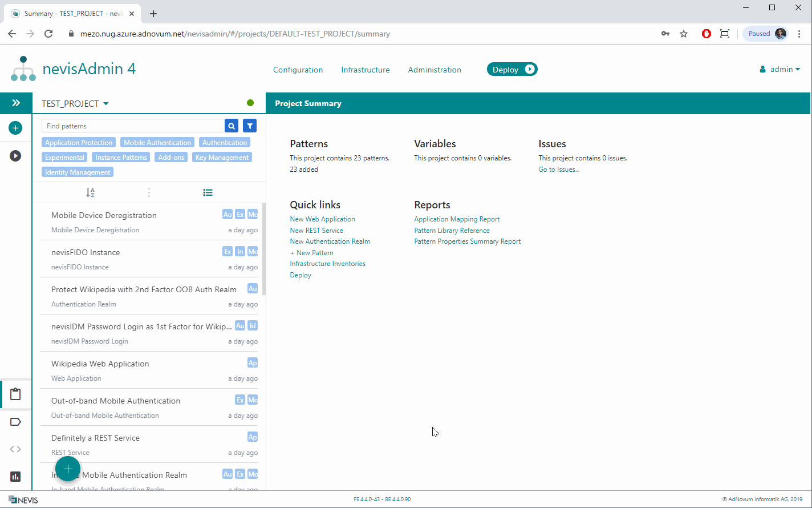812x508 pixels.
Task: Click the browser back arrow
Action: coord(12,34)
